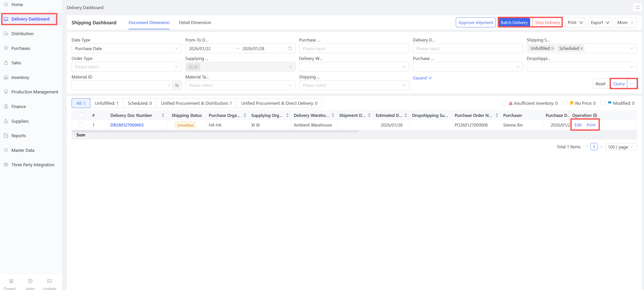Open delivery document DR260127000003
This screenshot has width=644, height=290.
127,125
